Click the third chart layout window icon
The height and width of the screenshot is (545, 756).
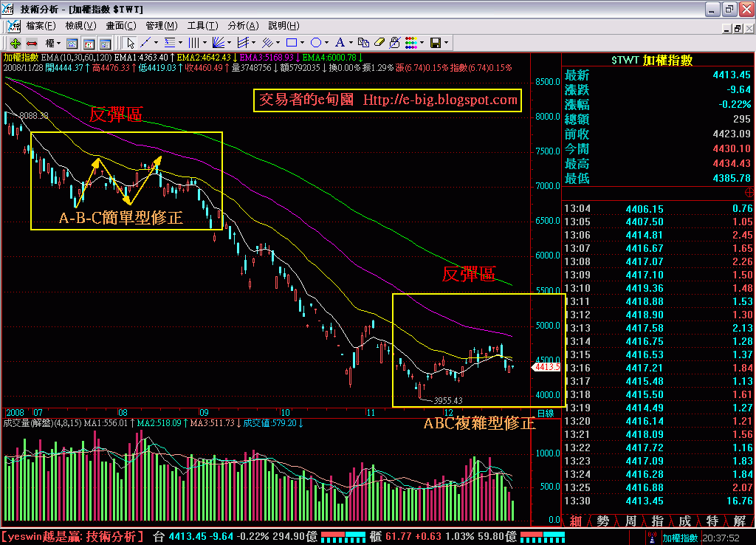coord(105,44)
